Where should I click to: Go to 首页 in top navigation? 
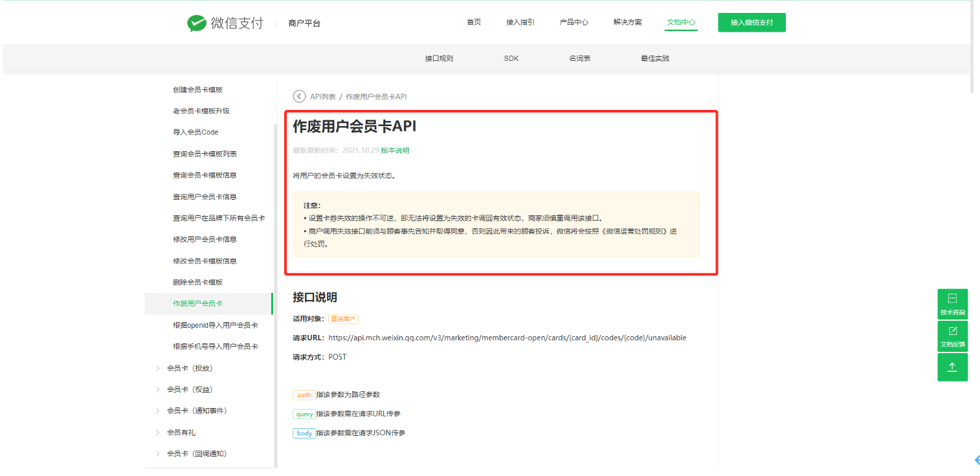(x=474, y=23)
